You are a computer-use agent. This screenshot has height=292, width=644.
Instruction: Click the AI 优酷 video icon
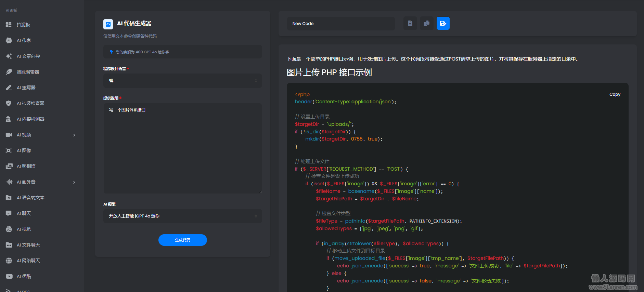(x=9, y=276)
